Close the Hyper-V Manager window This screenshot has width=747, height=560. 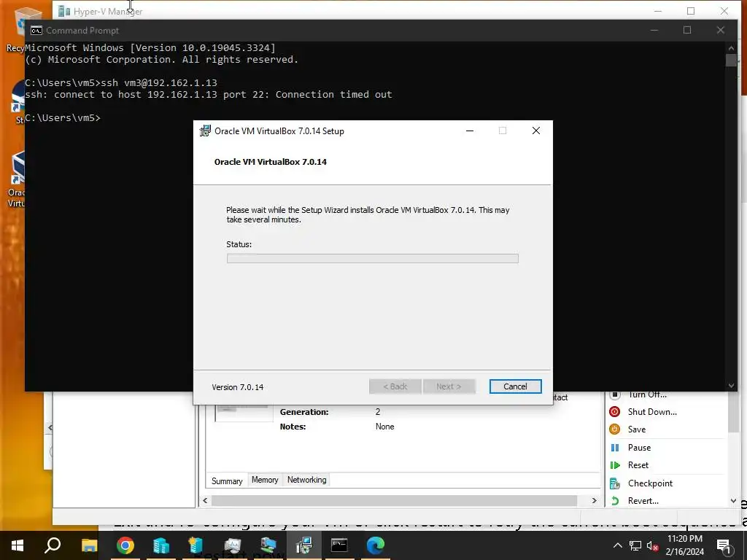tap(724, 11)
